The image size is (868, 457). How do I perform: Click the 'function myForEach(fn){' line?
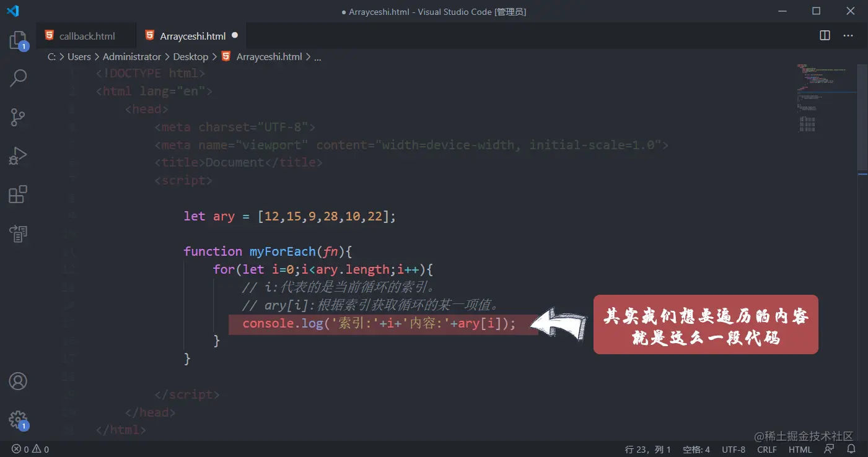point(268,251)
